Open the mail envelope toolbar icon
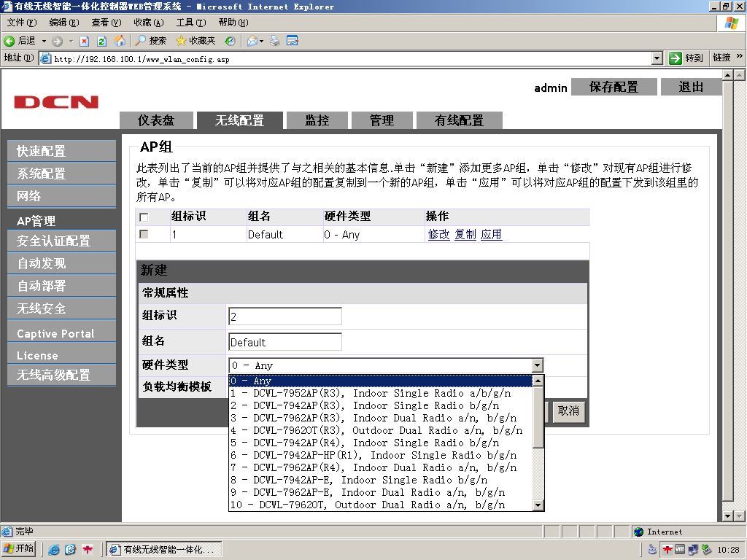 tap(252, 41)
